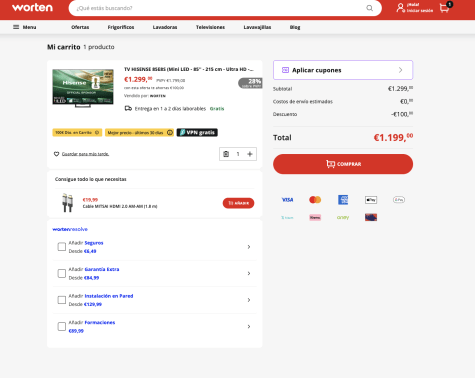Click the Iniciar sesión link

point(420,11)
